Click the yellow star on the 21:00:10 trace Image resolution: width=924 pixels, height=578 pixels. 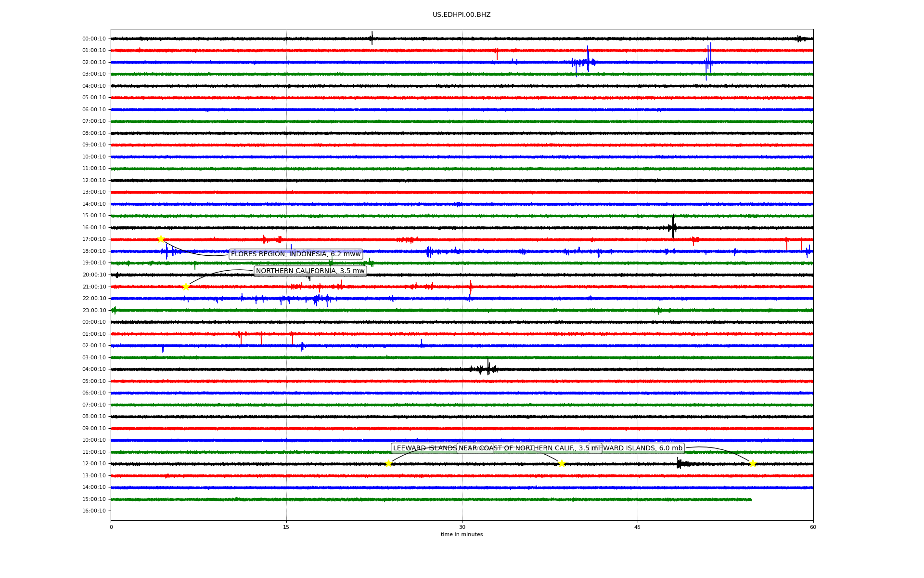coord(186,287)
